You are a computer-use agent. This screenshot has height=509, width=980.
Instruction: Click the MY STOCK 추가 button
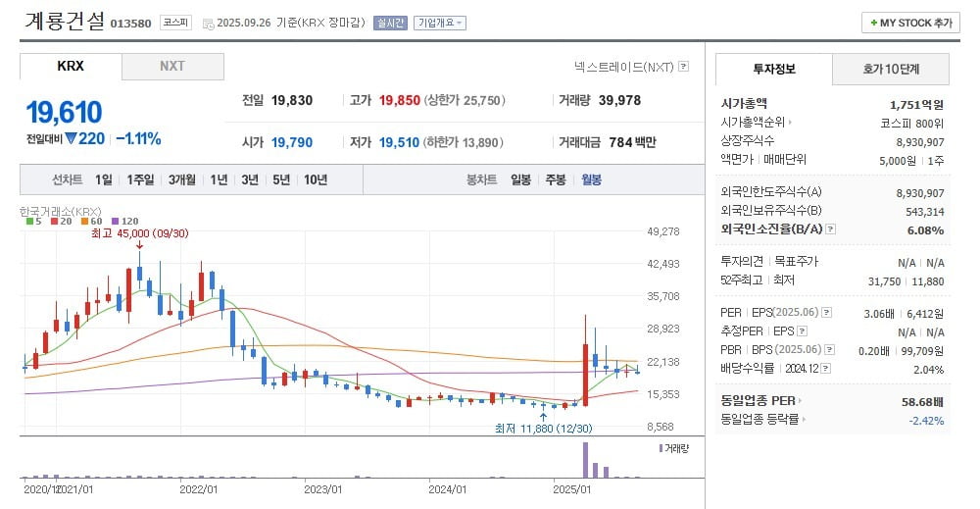(x=910, y=23)
